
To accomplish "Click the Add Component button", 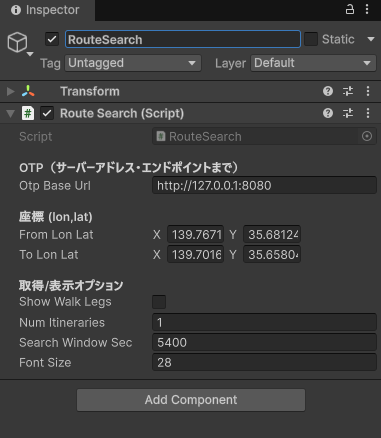I will coord(191,400).
